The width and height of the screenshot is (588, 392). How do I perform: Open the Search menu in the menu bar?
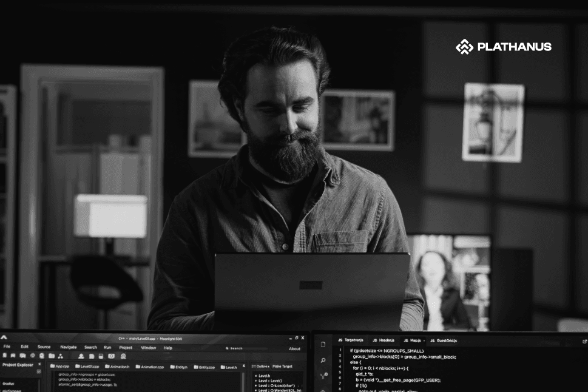point(90,347)
